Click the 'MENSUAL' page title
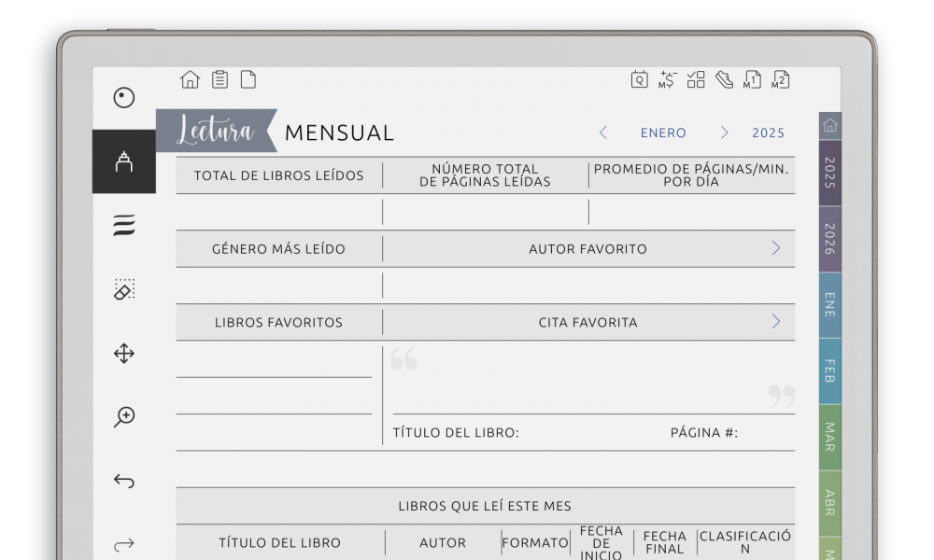The image size is (934, 560). point(339,133)
